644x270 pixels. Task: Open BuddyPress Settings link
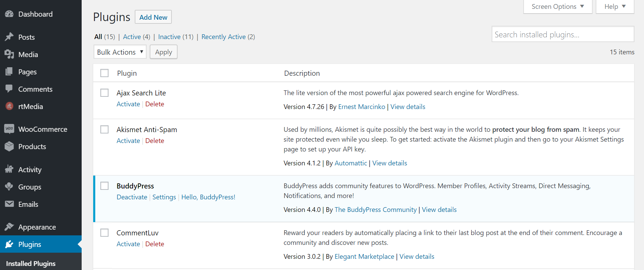point(164,197)
